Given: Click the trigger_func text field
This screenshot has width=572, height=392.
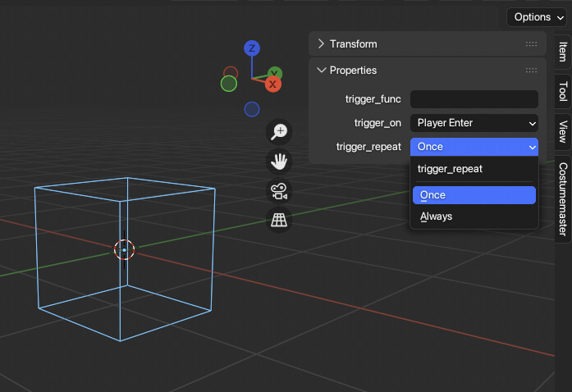Looking at the screenshot, I should (474, 99).
